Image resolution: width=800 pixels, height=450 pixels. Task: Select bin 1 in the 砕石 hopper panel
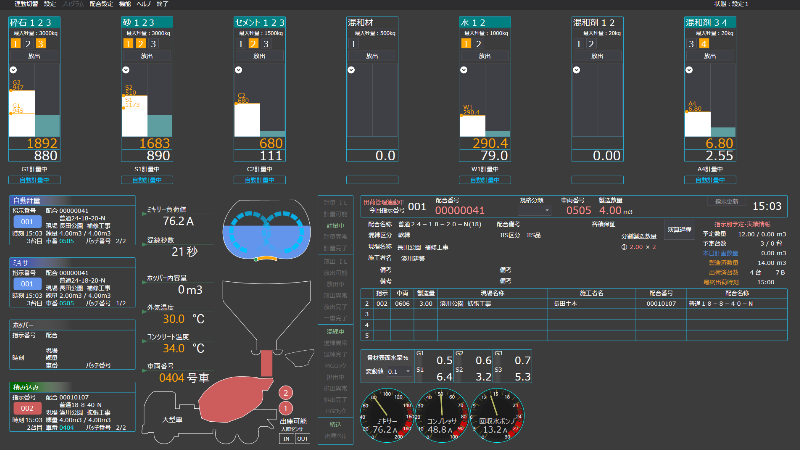click(x=15, y=44)
